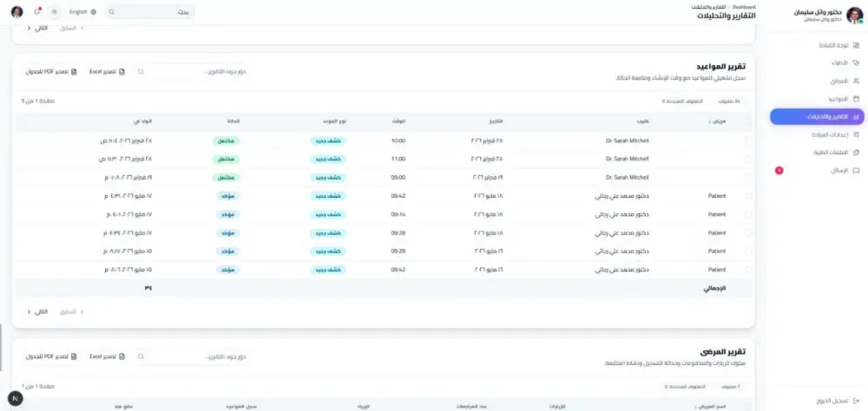Toggle the sun theme switch icon
Image resolution: width=868 pixels, height=411 pixels.
pos(54,11)
